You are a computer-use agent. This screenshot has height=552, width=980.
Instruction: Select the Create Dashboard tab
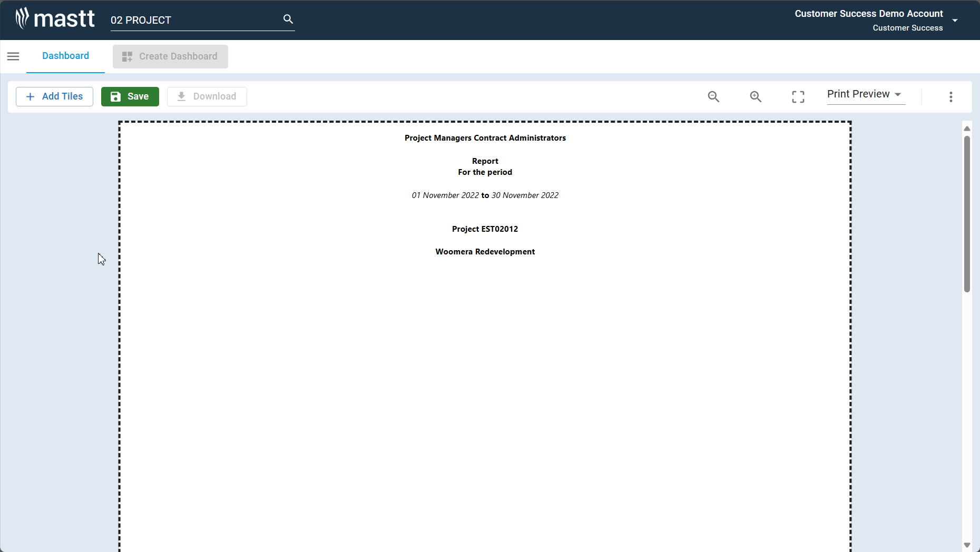coord(170,56)
